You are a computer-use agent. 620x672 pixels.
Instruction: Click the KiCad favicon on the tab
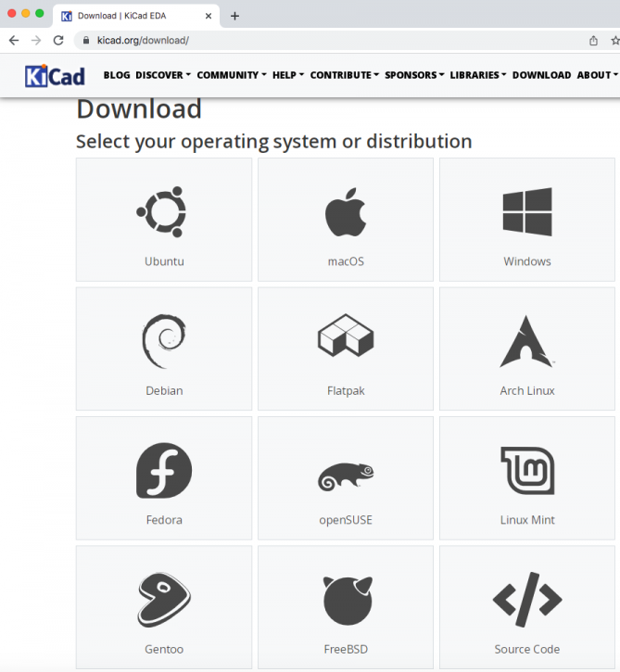67,17
